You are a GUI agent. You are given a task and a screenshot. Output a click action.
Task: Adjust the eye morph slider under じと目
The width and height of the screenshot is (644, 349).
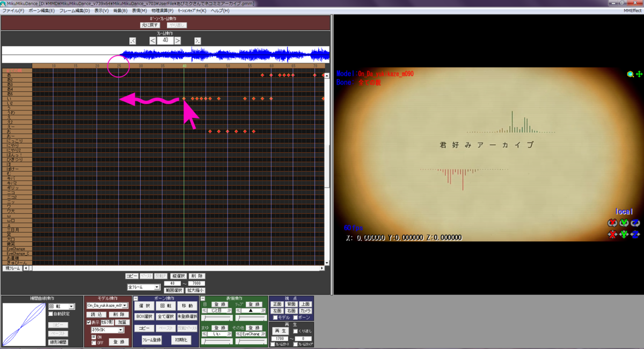[216, 318]
